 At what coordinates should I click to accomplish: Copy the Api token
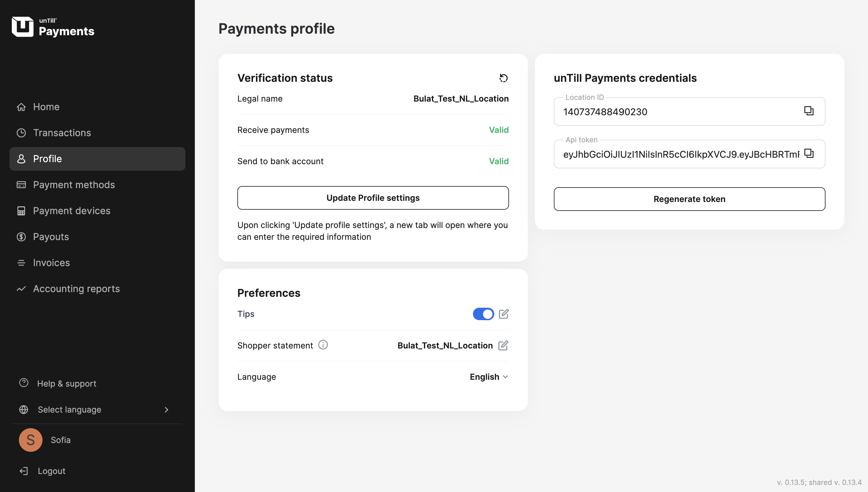point(809,153)
